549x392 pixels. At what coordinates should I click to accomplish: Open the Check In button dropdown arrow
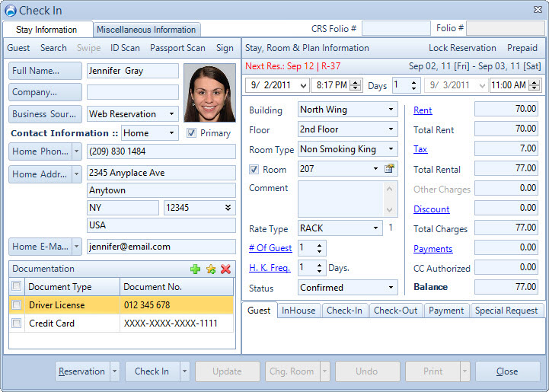tap(184, 371)
